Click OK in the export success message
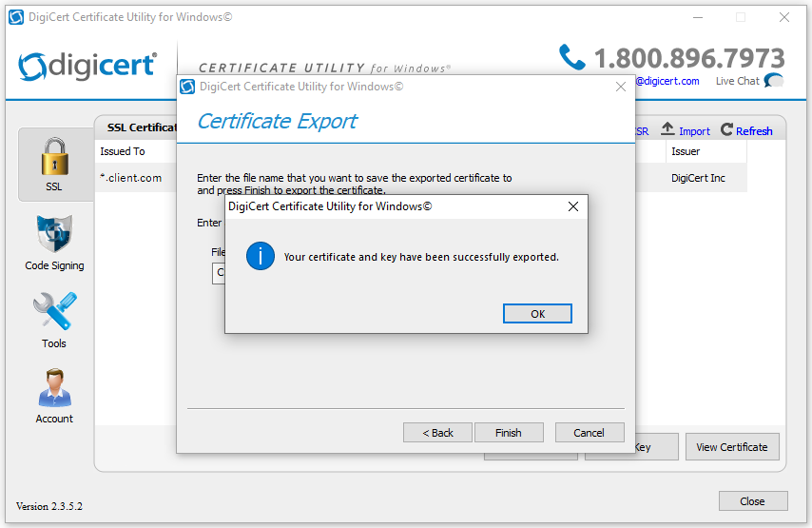The image size is (812, 528). (537, 314)
